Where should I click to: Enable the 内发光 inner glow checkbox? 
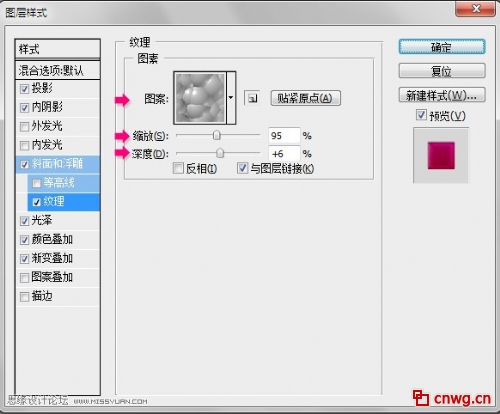click(x=24, y=146)
